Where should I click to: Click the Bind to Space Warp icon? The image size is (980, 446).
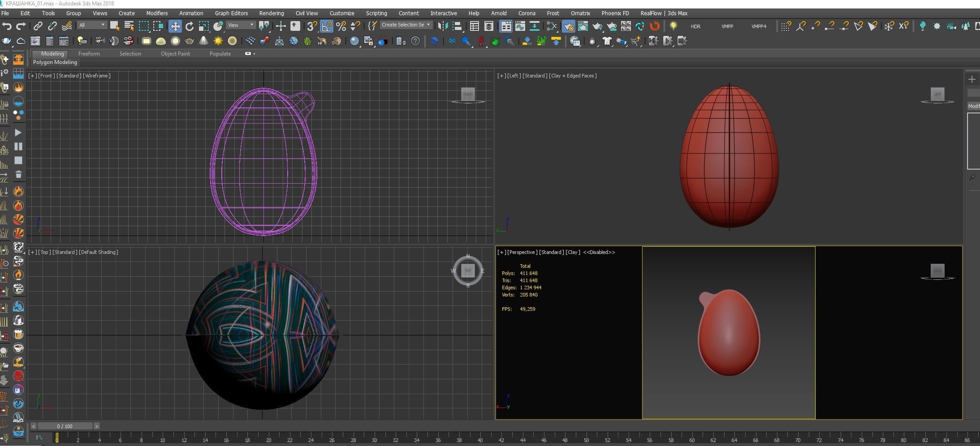click(x=67, y=26)
